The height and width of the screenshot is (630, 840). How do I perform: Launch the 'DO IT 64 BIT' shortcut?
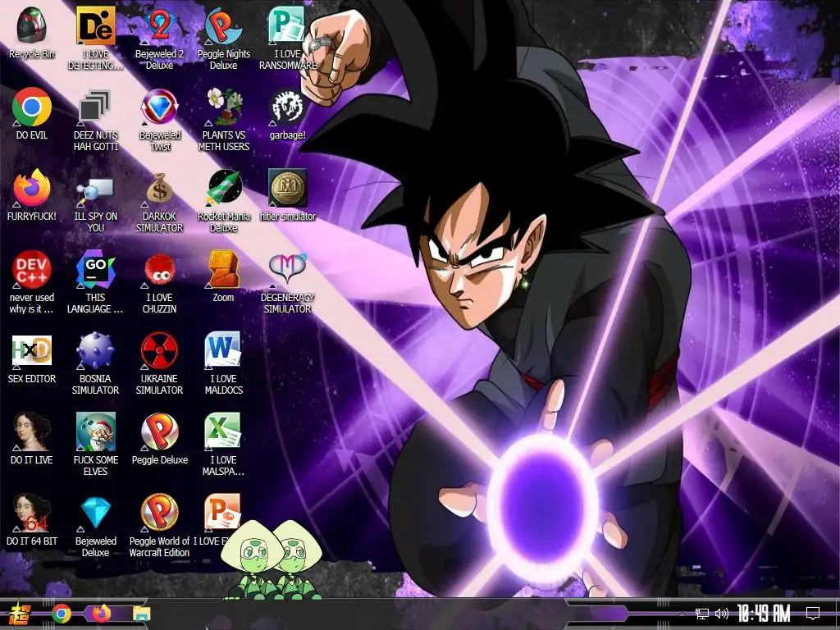pos(32,521)
